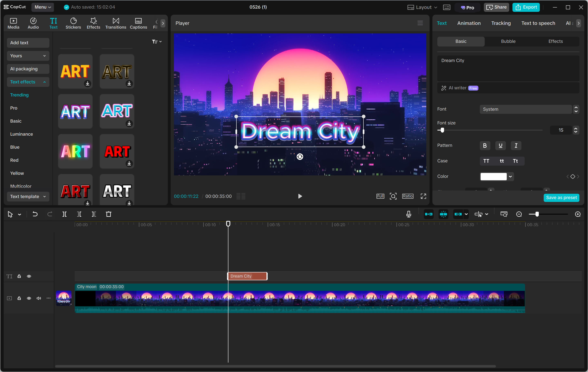Click Save as preset
The width and height of the screenshot is (588, 372).
561,198
